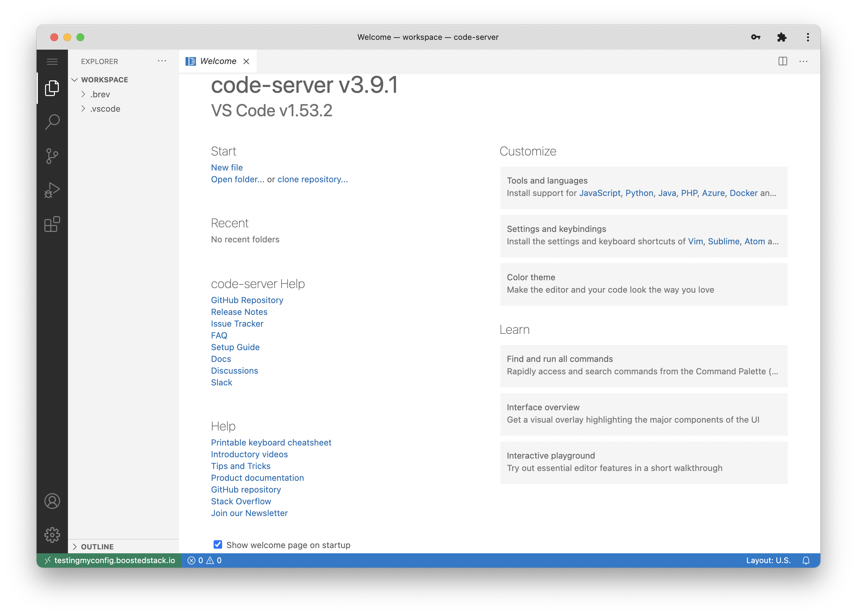Image resolution: width=857 pixels, height=616 pixels.
Task: Open the hamburger application menu
Action: (x=52, y=62)
